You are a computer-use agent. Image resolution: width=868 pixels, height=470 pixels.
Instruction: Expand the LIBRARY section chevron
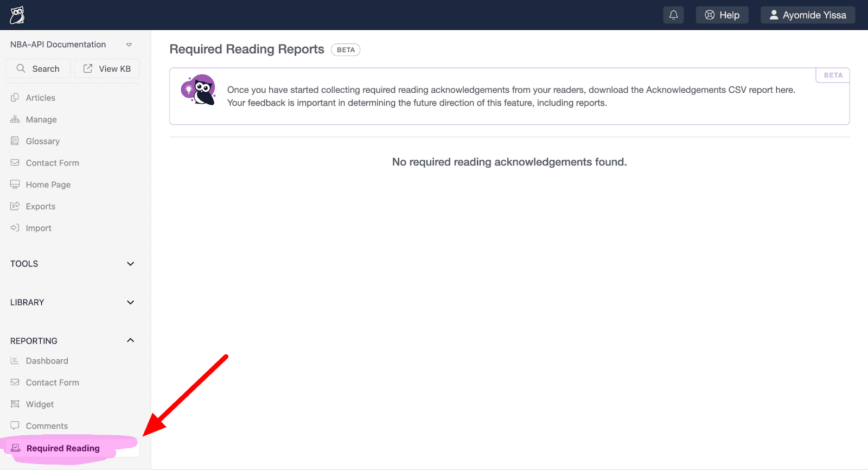click(130, 302)
